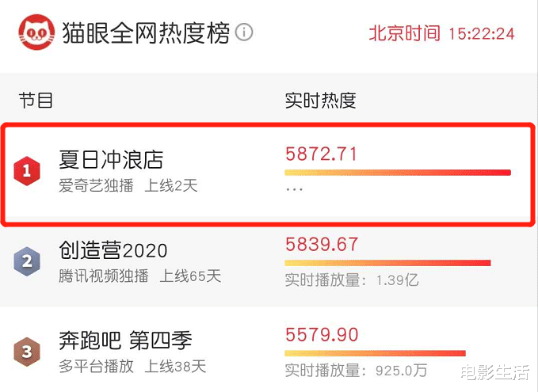Screen dimensions: 538x392
Task: Click the red rank 1 badge
Action: pos(27,169)
